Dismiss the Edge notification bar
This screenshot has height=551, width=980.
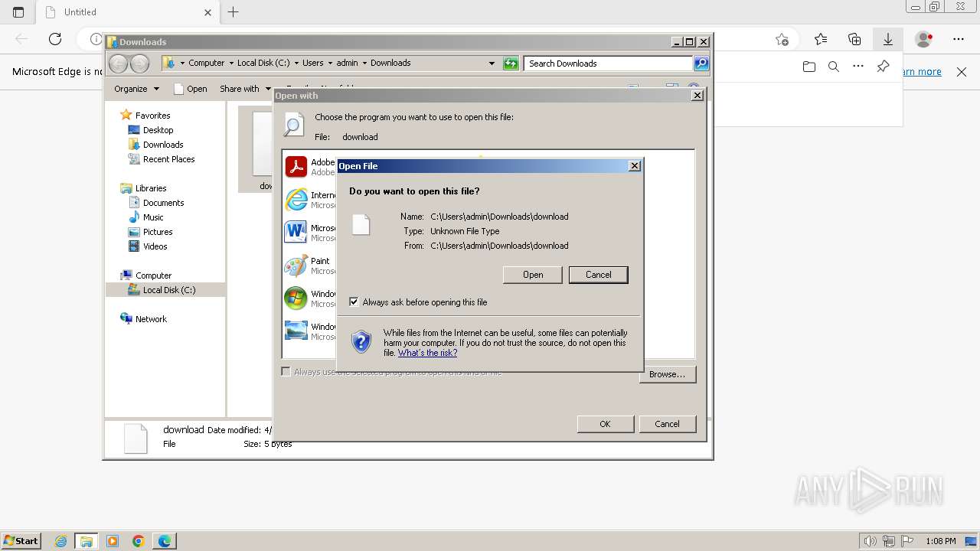962,72
